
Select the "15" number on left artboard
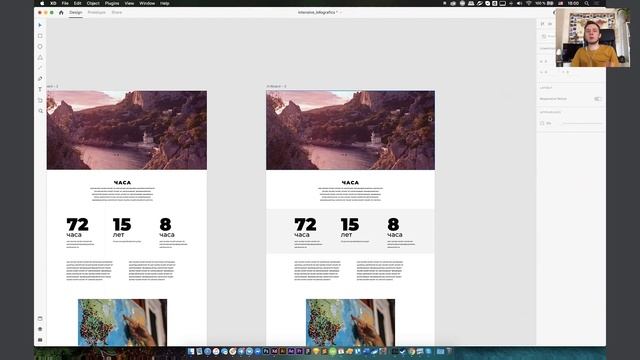pos(122,224)
